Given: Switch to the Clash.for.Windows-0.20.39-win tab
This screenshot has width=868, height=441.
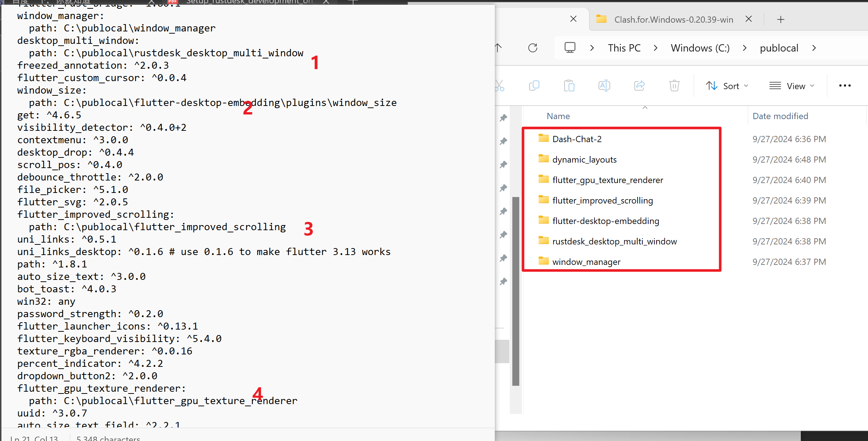Looking at the screenshot, I should (x=674, y=19).
